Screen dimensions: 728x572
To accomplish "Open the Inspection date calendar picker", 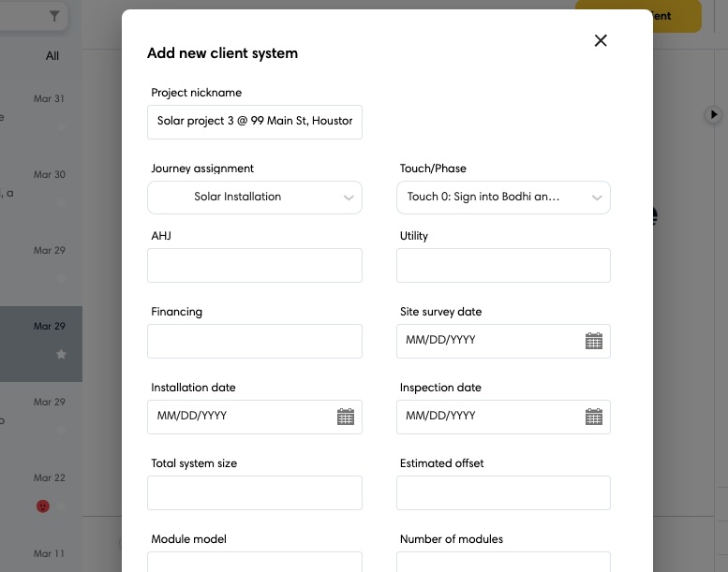I will pyautogui.click(x=594, y=417).
